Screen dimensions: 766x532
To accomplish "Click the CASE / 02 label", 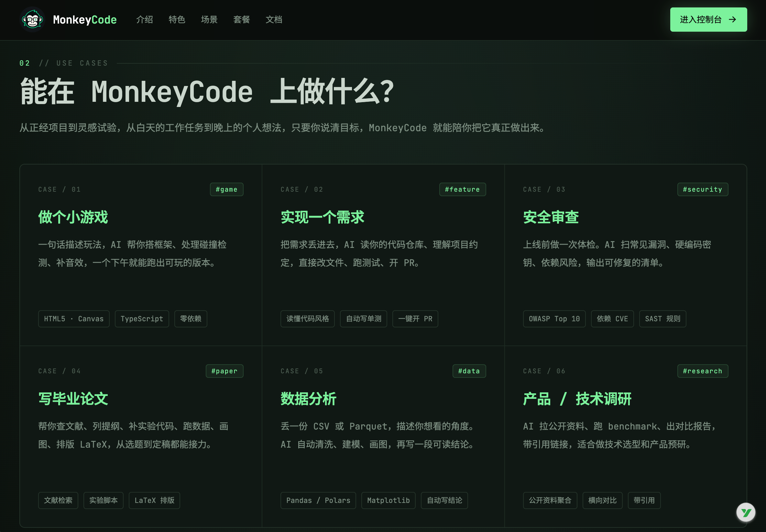I will coord(302,189).
